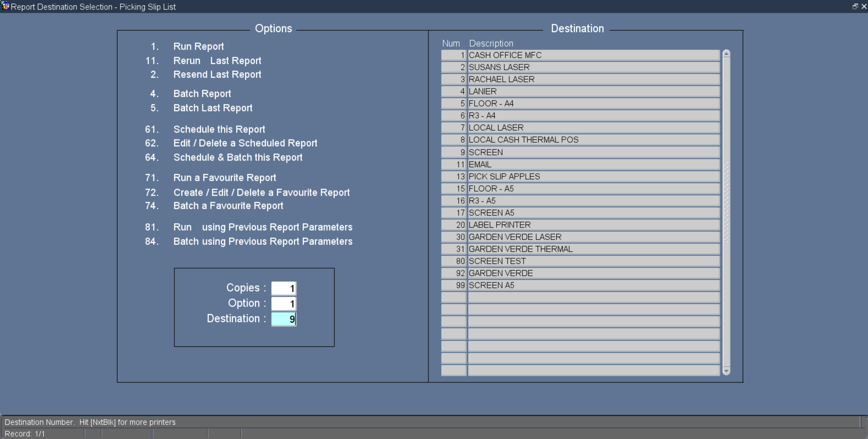Select the Resend Last Report option
Screen dimensions: 868x439
[217, 75]
